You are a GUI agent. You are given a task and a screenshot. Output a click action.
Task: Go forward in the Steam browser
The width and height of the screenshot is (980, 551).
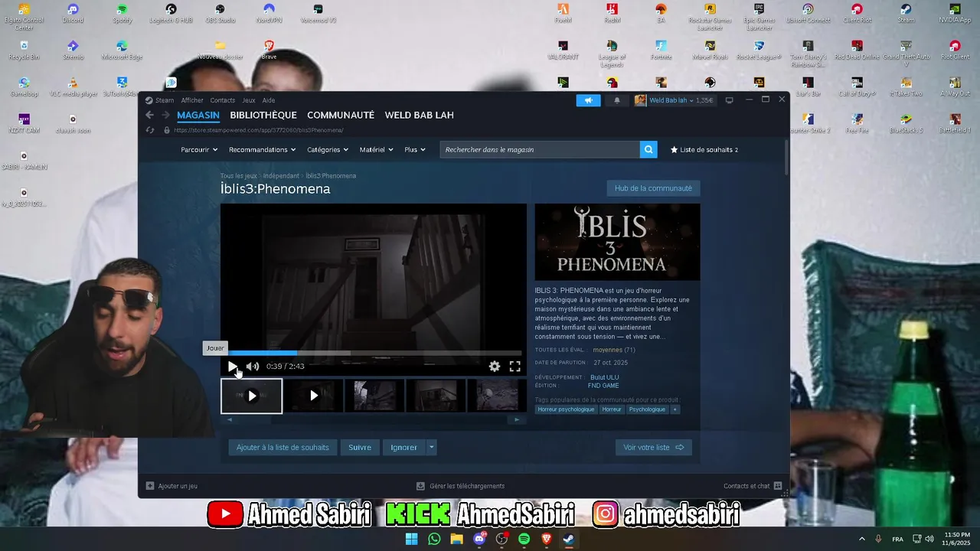165,115
